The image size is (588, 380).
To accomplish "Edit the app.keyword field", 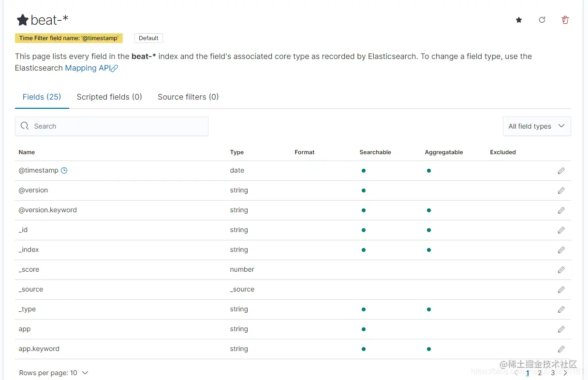I will [561, 349].
